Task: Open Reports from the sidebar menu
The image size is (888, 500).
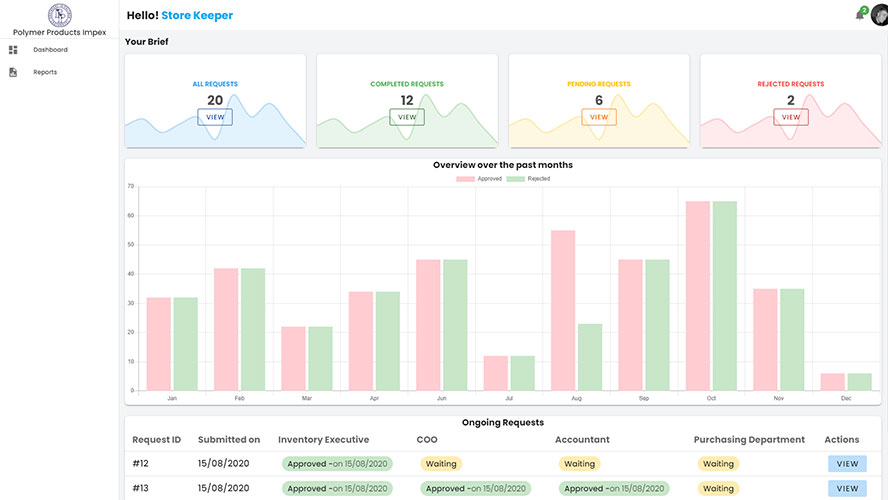Action: tap(45, 72)
